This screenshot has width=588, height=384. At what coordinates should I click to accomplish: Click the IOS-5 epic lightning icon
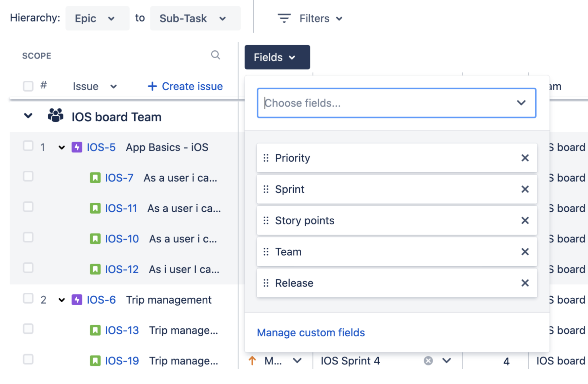pos(77,147)
